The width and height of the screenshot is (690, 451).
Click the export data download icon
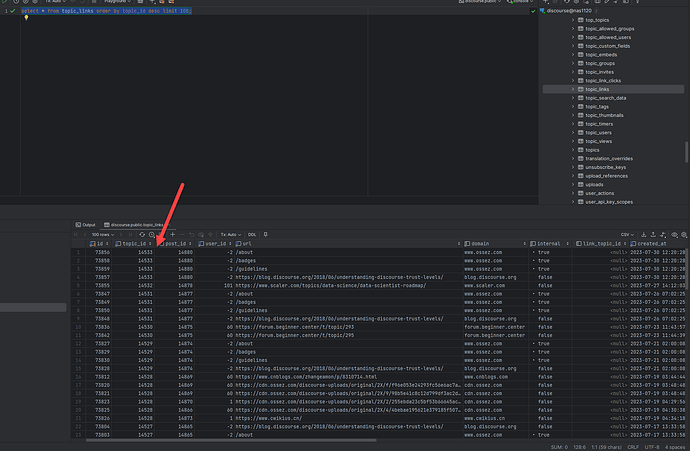tap(643, 235)
